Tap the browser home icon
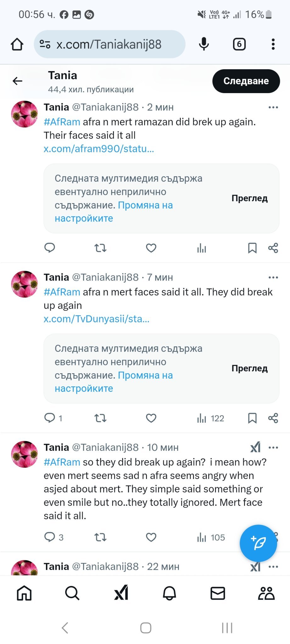The image size is (290, 644). (17, 44)
